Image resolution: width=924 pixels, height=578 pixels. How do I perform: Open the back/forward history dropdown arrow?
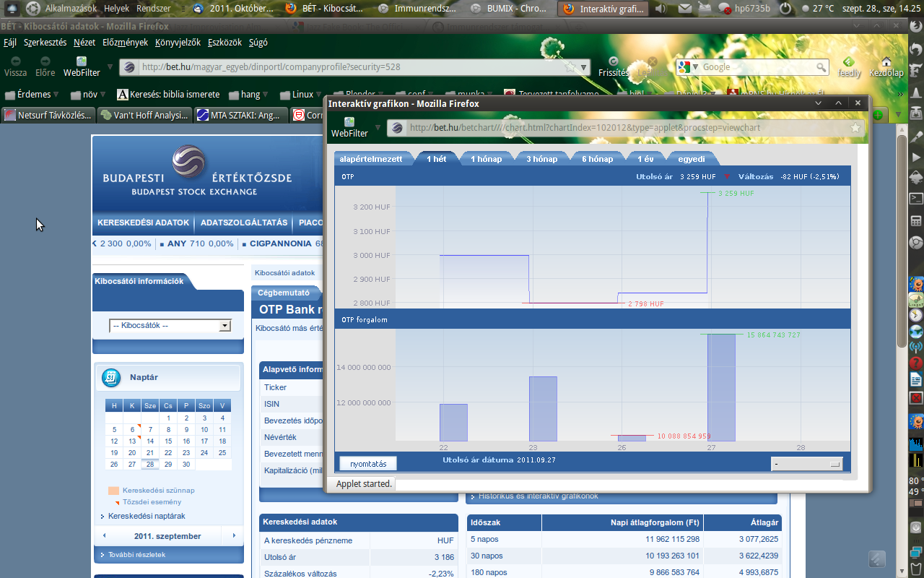110,66
